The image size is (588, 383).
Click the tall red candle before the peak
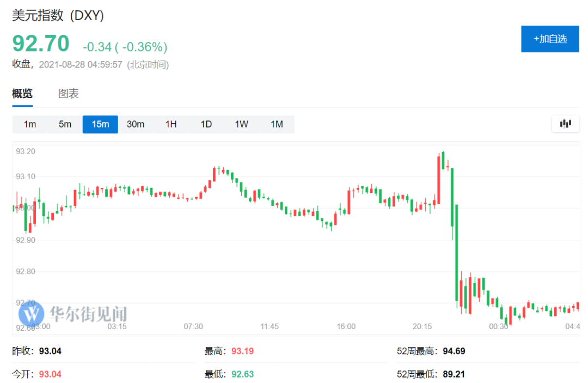[x=438, y=179]
